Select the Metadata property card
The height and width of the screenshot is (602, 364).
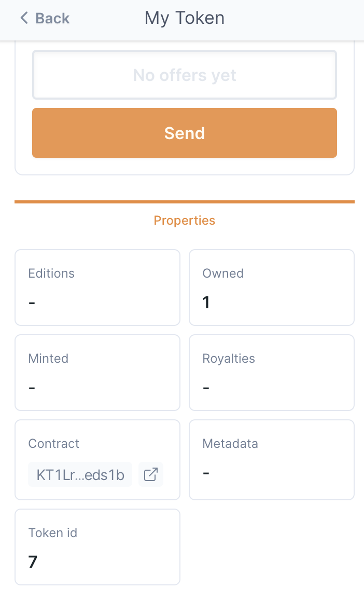click(x=271, y=460)
